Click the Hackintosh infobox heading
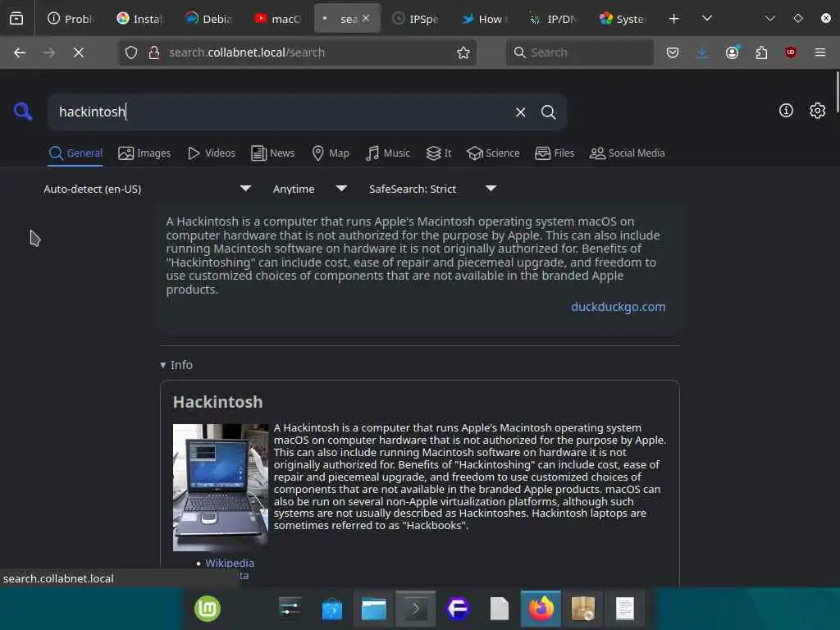This screenshot has width=840, height=630. [217, 402]
